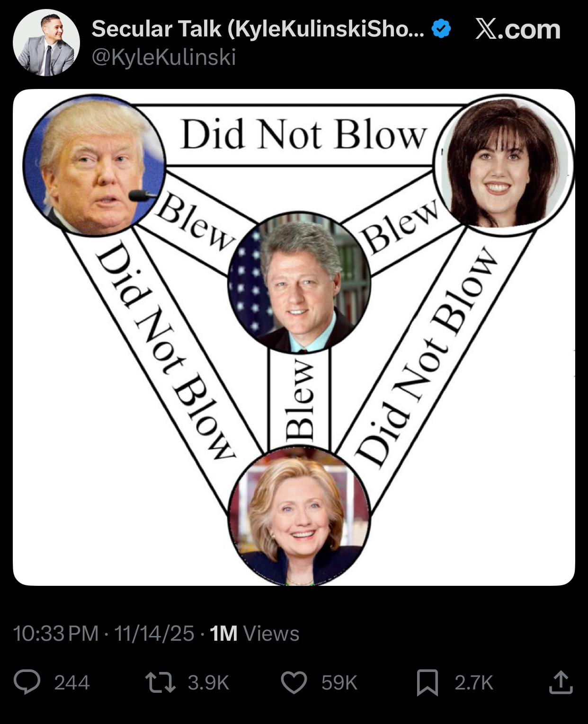Image resolution: width=588 pixels, height=724 pixels.
Task: Click the reply speech bubble icon
Action: [x=27, y=682]
